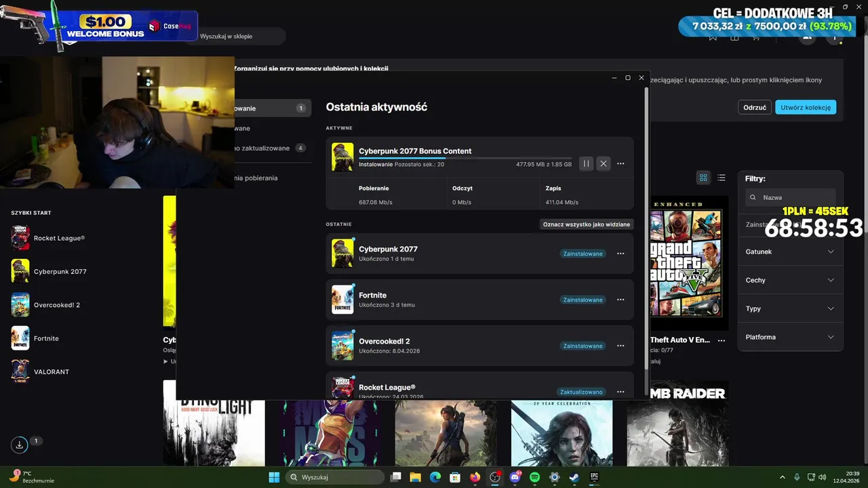Open Windows Start menu
Image resolution: width=868 pixels, height=488 pixels.
274,477
